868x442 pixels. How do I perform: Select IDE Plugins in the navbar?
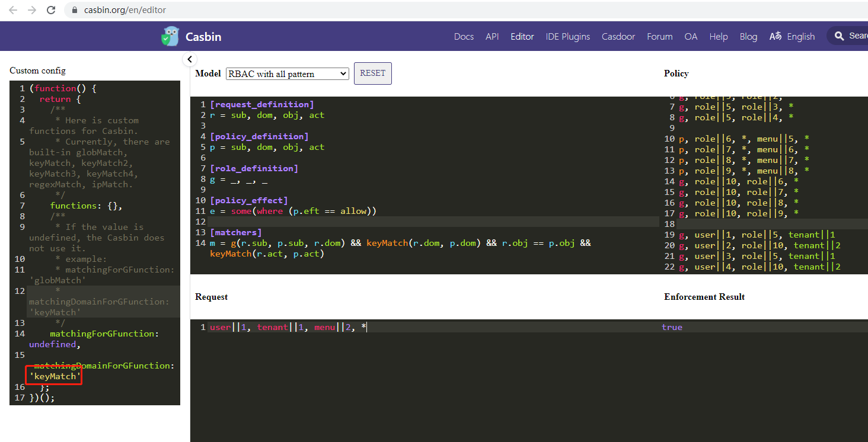(567, 36)
